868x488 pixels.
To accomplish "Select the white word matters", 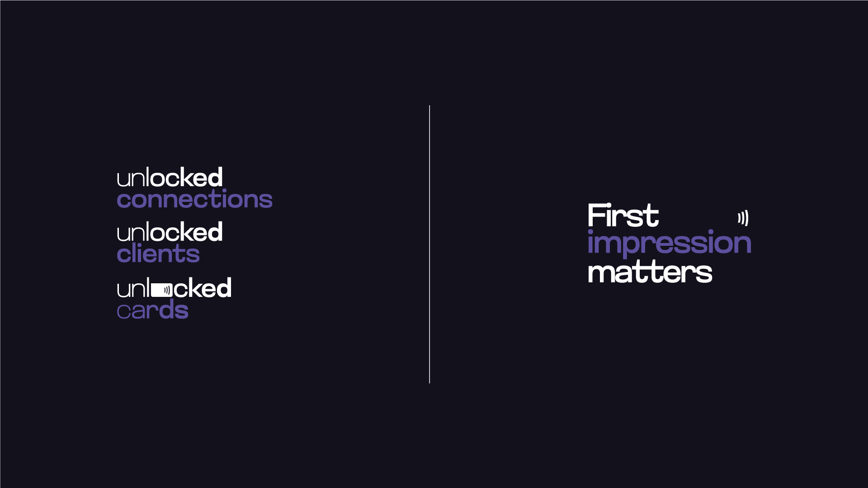I will point(650,272).
